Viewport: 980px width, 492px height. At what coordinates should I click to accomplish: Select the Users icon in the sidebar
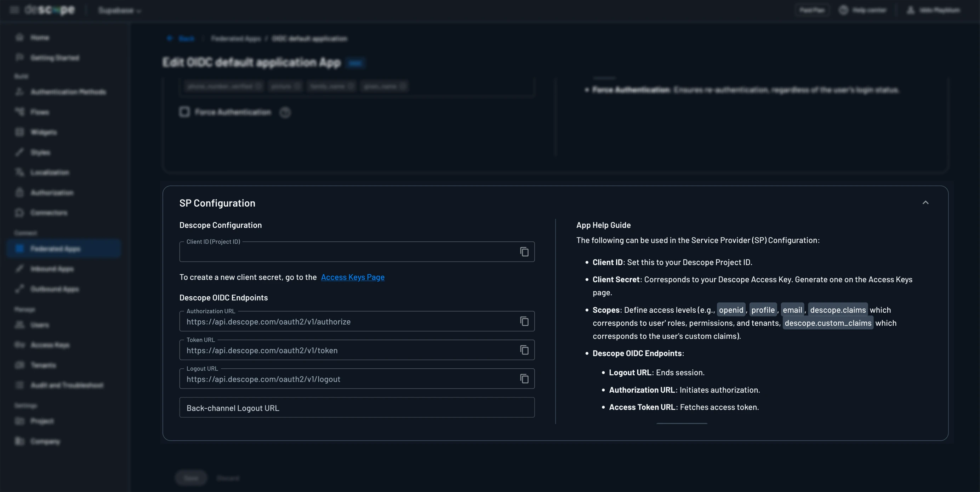coord(19,325)
